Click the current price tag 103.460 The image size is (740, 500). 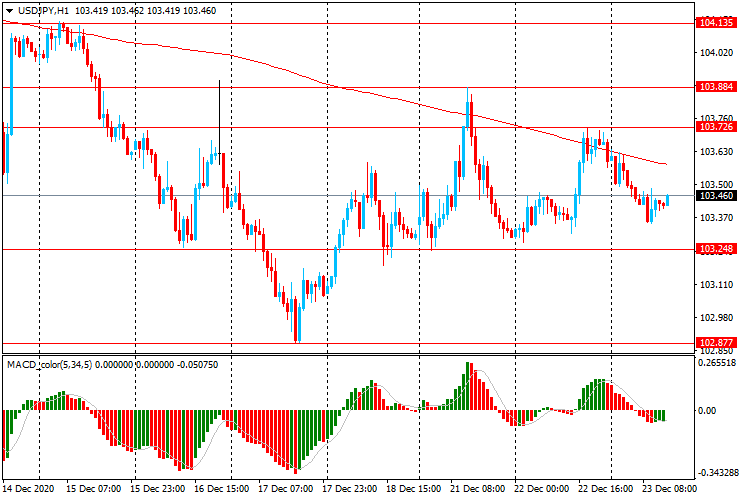coord(716,195)
